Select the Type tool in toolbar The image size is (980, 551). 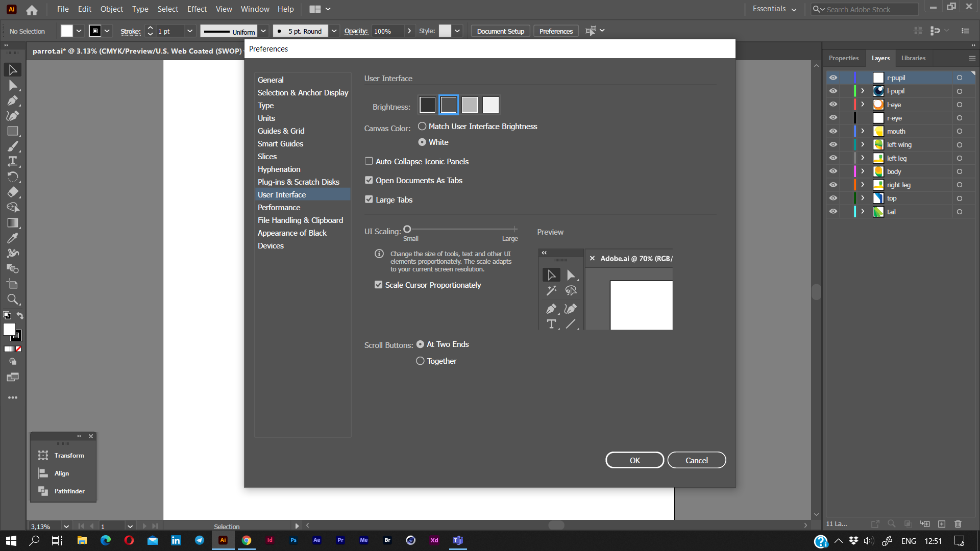pos(12,161)
